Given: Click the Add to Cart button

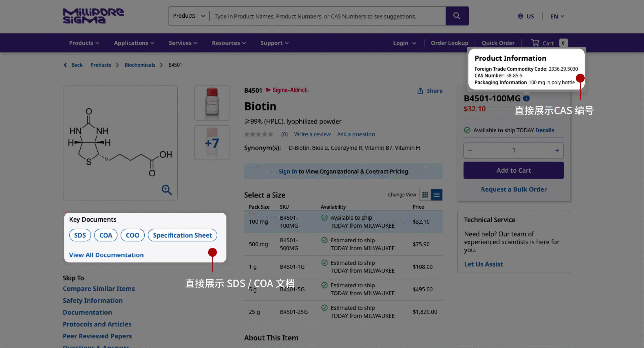Looking at the screenshot, I should pyautogui.click(x=513, y=170).
